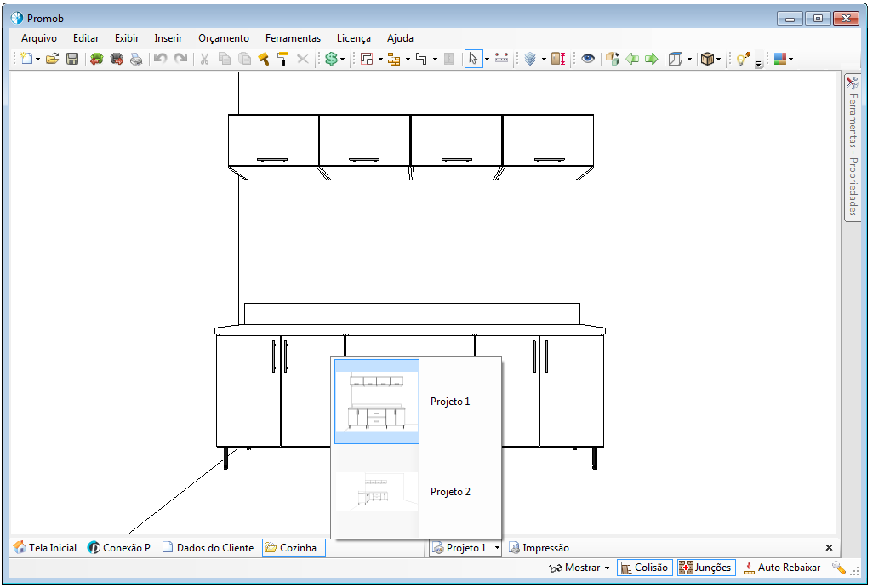Toggle the Colisão option
Image resolution: width=873 pixels, height=588 pixels.
pyautogui.click(x=644, y=568)
